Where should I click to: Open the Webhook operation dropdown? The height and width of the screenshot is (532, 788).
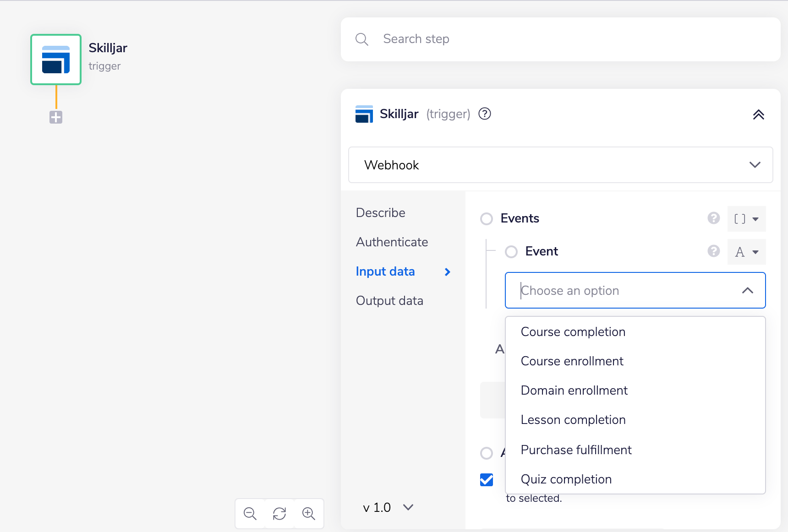[561, 165]
